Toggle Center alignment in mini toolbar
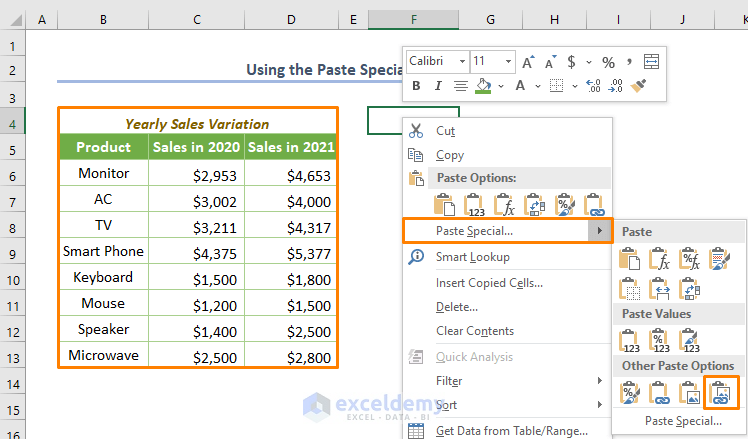Image resolution: width=748 pixels, height=439 pixels. click(460, 86)
